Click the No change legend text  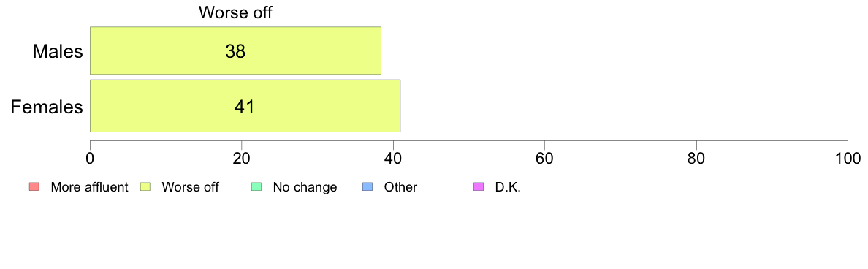305,187
